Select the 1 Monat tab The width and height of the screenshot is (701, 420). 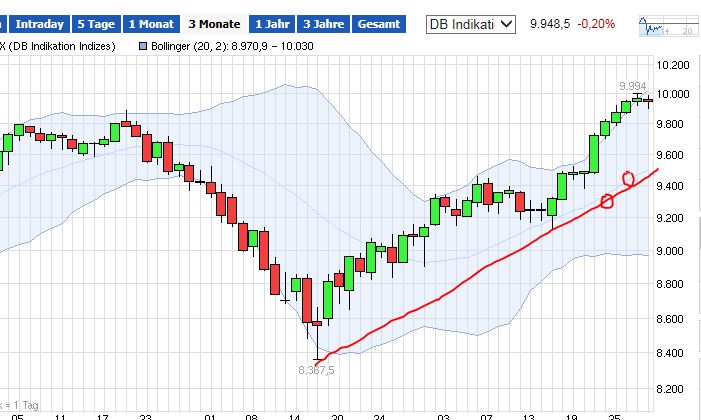(x=151, y=24)
